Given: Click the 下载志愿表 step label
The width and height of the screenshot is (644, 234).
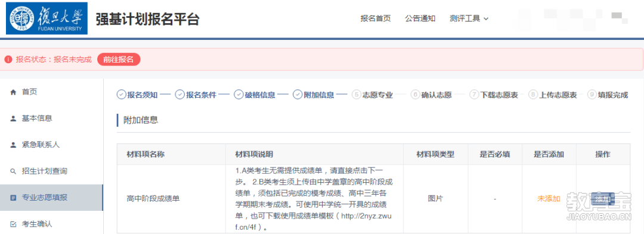Looking at the screenshot, I should click(x=499, y=95).
